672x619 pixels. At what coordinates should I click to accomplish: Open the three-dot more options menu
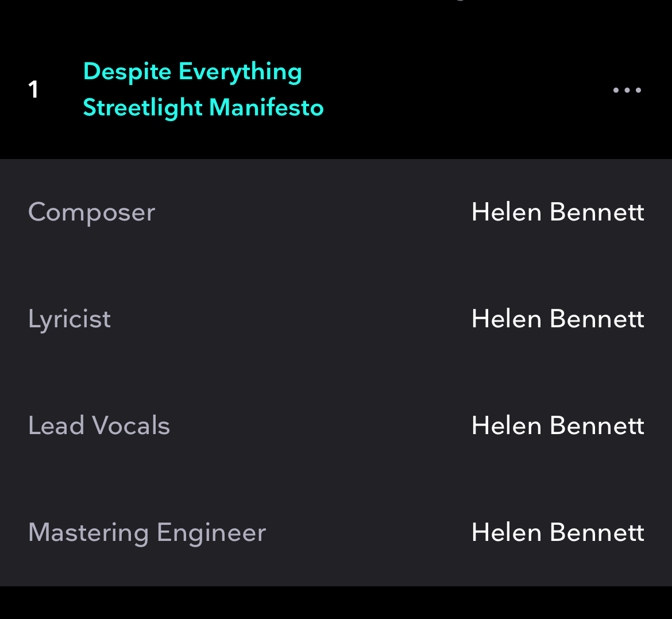click(x=627, y=90)
